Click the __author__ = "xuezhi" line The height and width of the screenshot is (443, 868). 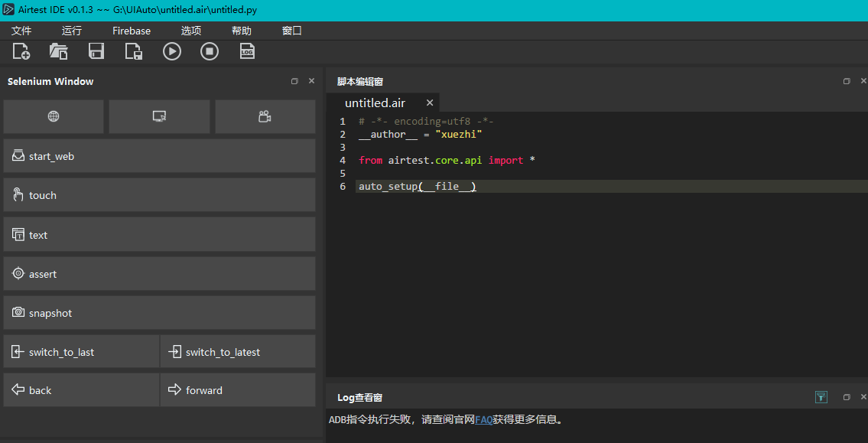click(420, 134)
